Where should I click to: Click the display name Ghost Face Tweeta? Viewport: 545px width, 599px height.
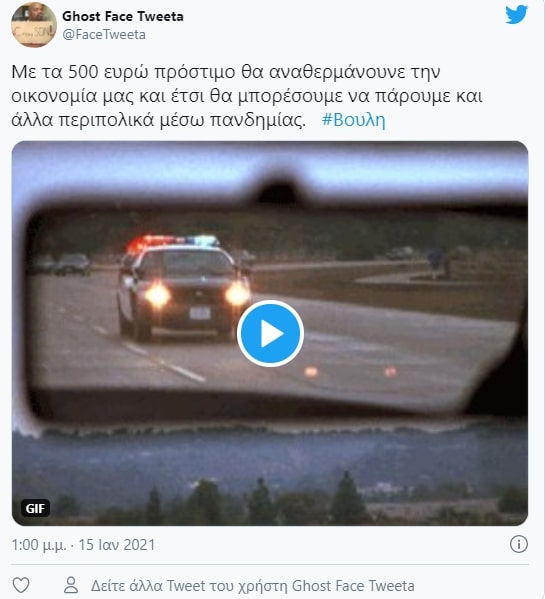pos(123,16)
